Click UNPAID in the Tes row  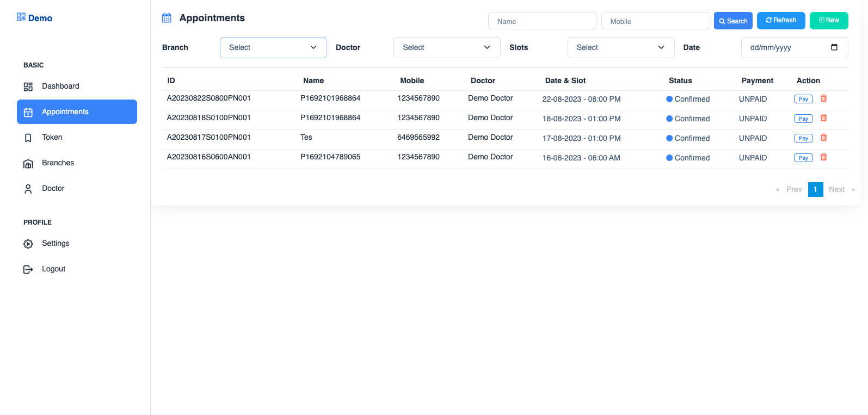coord(753,138)
